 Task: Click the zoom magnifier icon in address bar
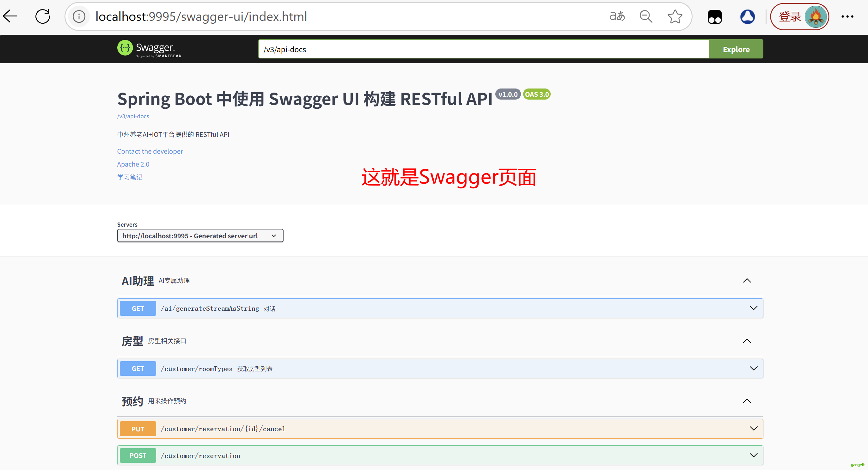point(646,16)
